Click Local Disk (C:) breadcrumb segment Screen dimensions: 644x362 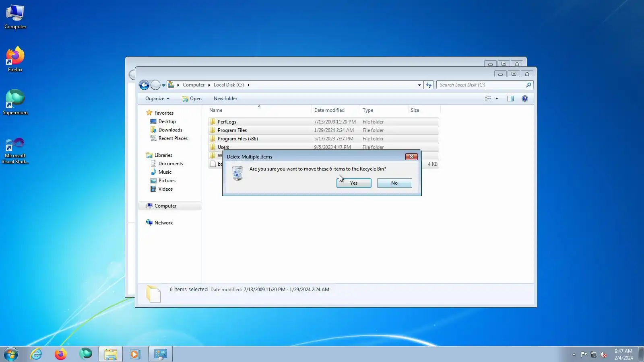point(229,85)
